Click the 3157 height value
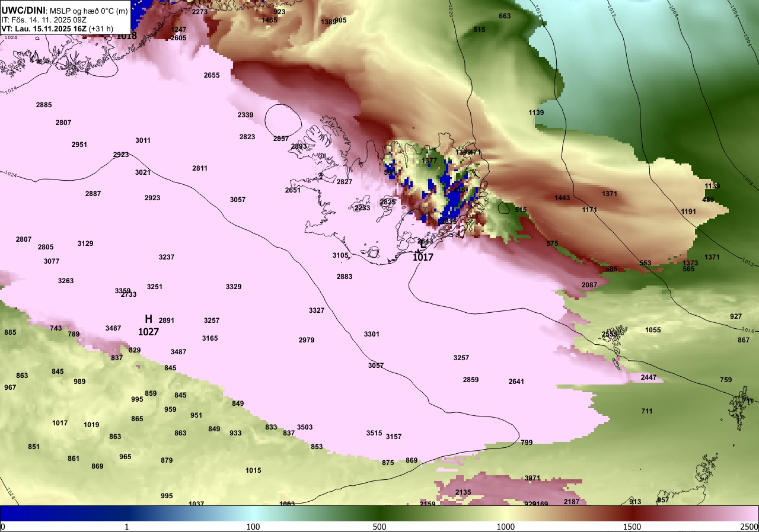759x532 pixels. pyautogui.click(x=394, y=437)
